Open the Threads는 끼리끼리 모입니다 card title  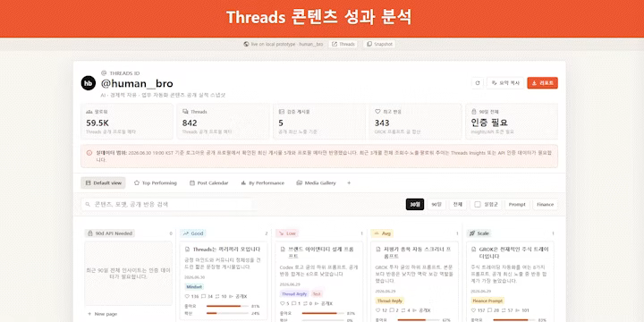tap(226, 250)
